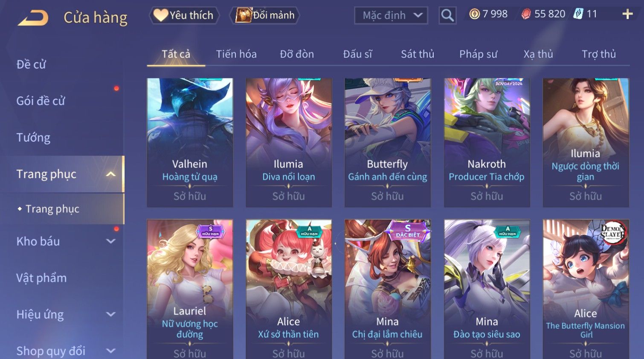
Task: Open the search magnifier icon
Action: (x=447, y=15)
